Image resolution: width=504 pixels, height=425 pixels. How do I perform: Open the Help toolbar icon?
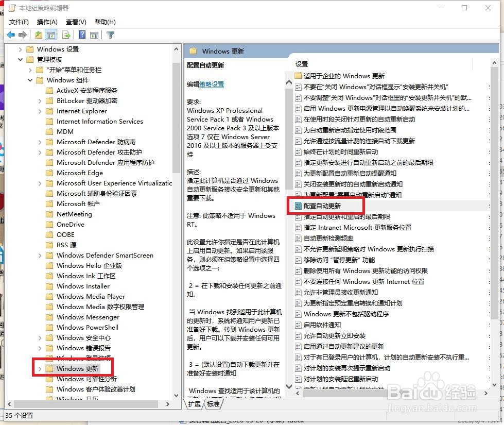click(x=82, y=35)
